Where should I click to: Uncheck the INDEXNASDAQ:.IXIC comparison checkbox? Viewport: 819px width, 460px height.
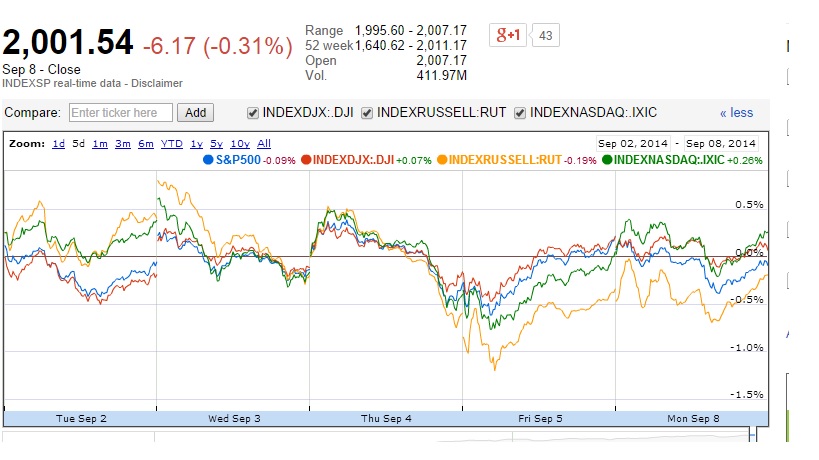pyautogui.click(x=520, y=113)
